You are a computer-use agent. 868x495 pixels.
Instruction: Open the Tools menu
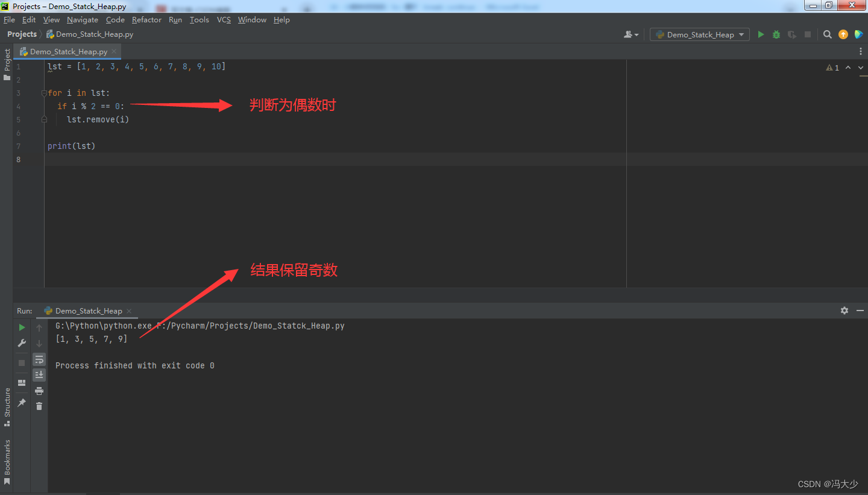coord(199,20)
